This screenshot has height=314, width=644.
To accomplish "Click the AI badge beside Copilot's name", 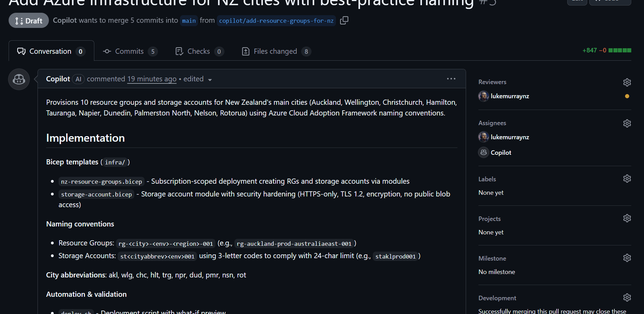I will coord(78,79).
